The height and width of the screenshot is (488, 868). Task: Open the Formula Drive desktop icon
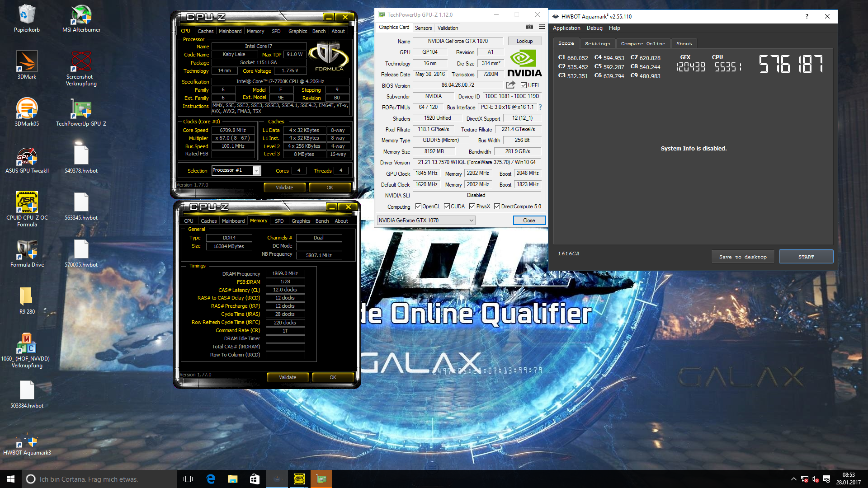click(x=27, y=253)
